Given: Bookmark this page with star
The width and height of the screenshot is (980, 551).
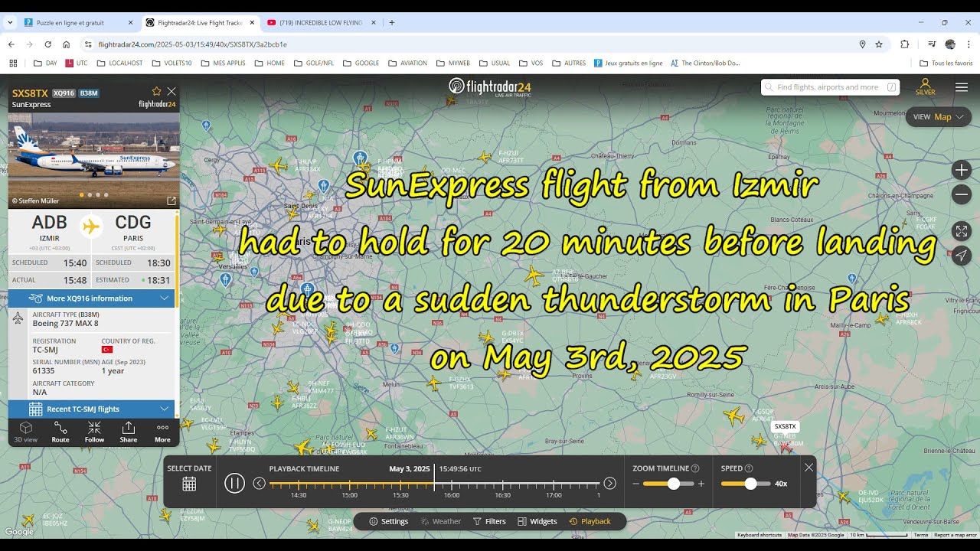Looking at the screenshot, I should (879, 44).
